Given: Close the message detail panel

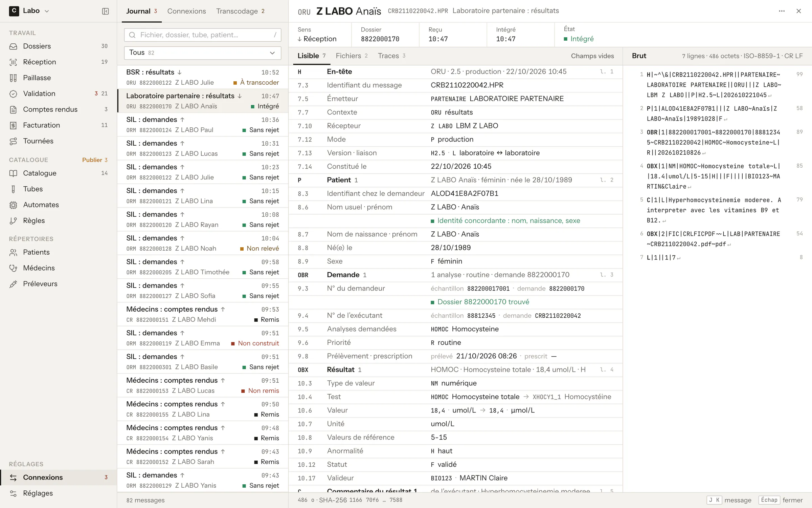Looking at the screenshot, I should [x=798, y=11].
